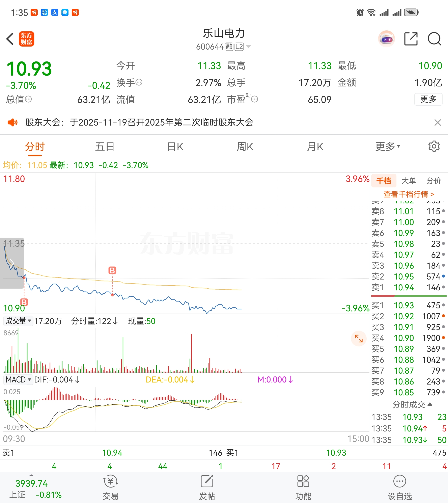Image resolution: width=448 pixels, height=503 pixels.
Task: Tap the back arrow icon
Action: (10, 39)
